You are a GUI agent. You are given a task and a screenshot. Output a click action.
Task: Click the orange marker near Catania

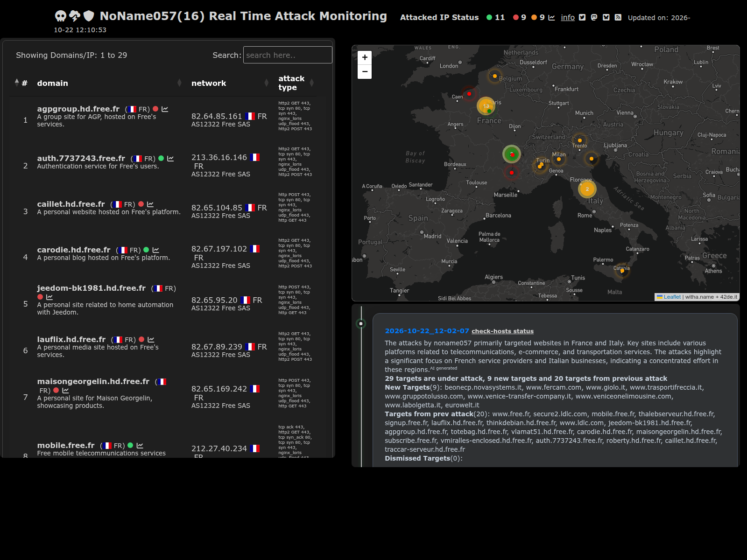point(622,271)
